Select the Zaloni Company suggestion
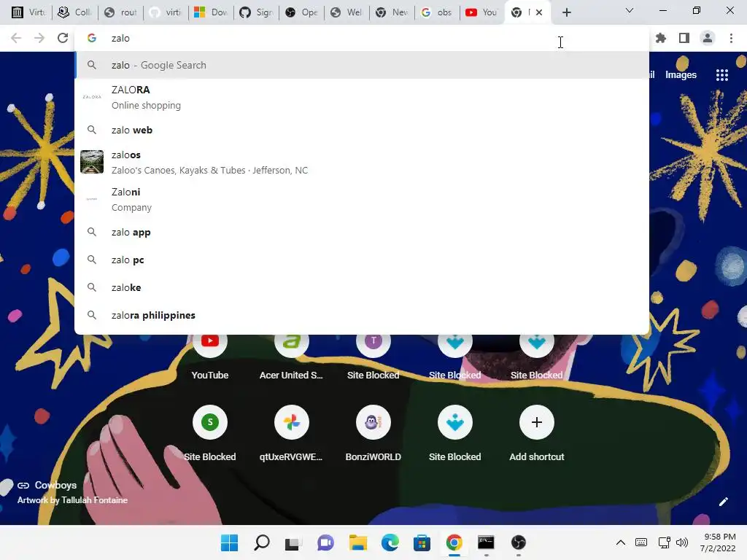 (362, 200)
